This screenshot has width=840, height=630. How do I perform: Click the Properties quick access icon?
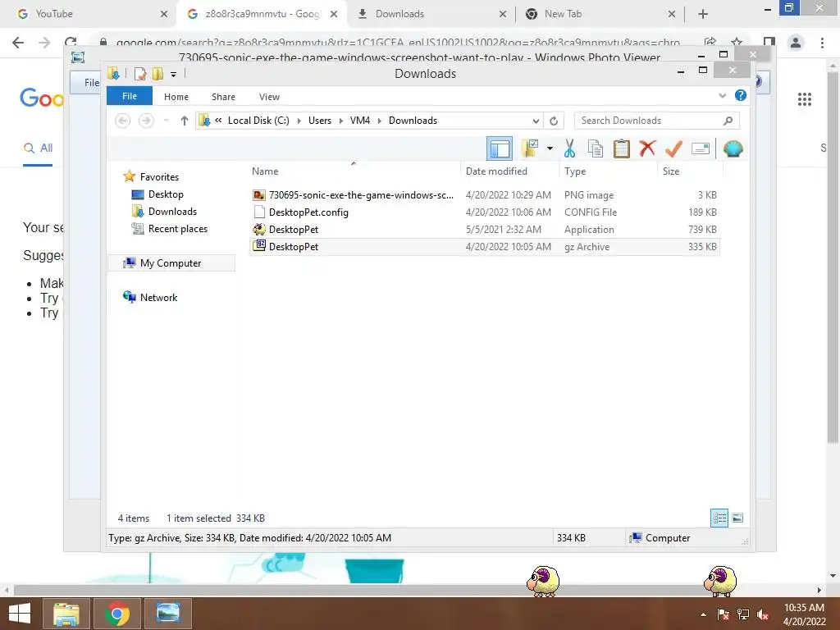140,74
